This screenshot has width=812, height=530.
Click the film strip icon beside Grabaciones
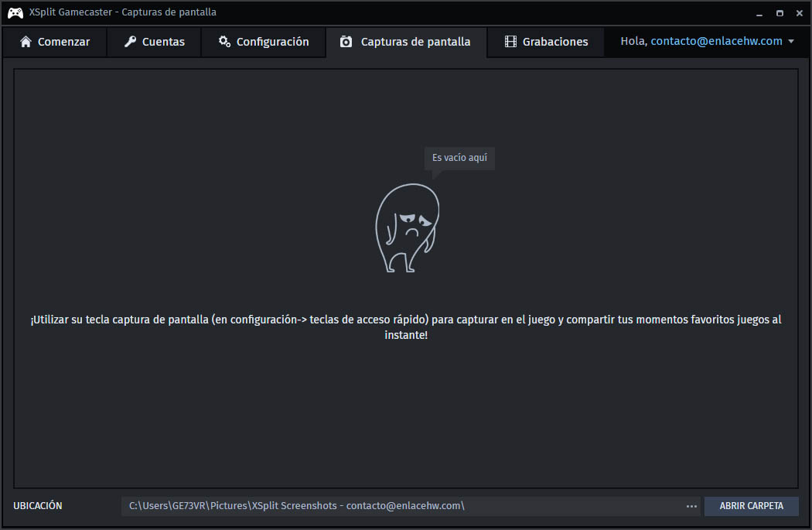(510, 42)
